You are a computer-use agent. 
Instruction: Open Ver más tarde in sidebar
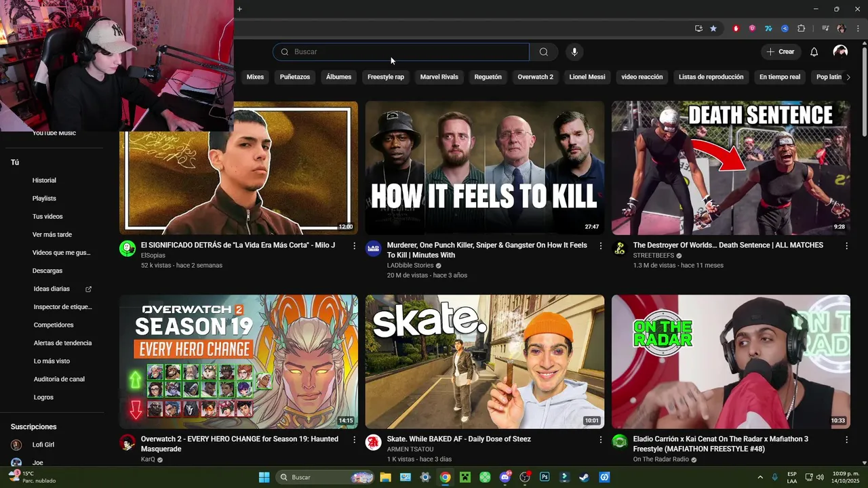52,235
